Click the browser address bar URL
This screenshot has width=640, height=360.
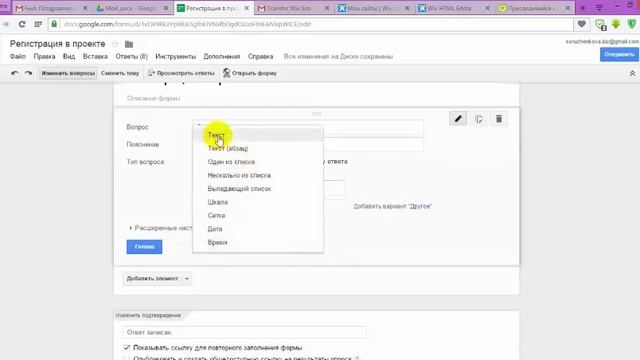(x=188, y=24)
